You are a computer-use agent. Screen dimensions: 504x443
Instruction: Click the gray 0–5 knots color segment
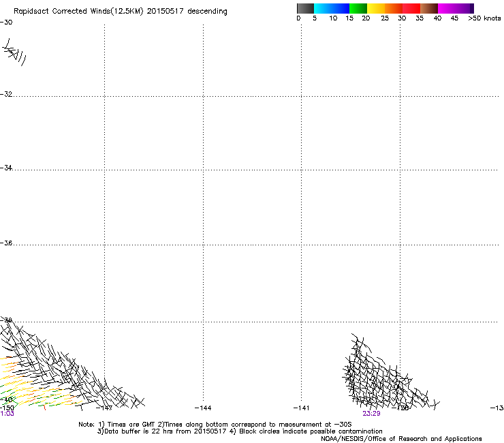click(305, 8)
